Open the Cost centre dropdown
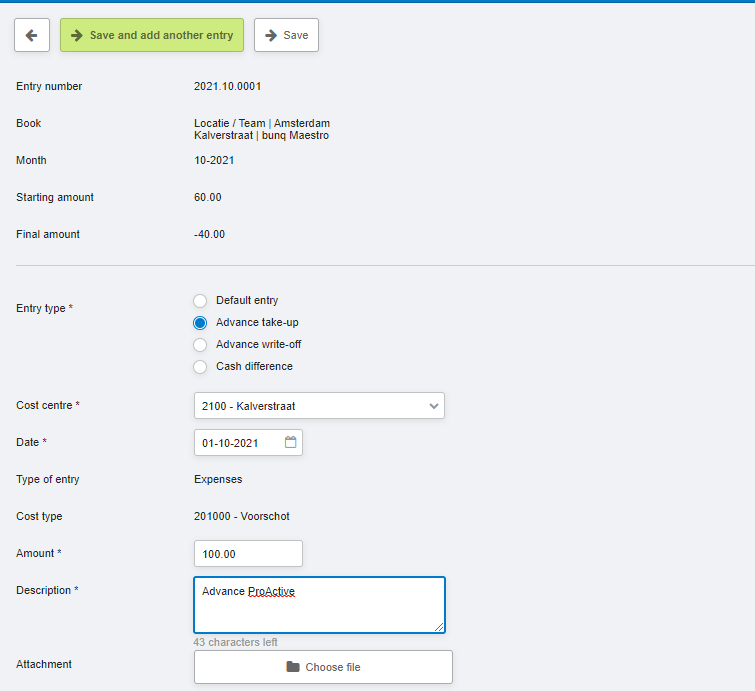Screen dimensions: 755x691 [319, 406]
